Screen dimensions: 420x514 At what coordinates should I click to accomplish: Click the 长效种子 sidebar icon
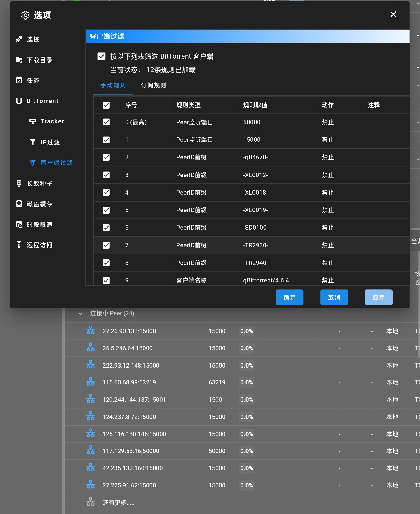point(19,183)
